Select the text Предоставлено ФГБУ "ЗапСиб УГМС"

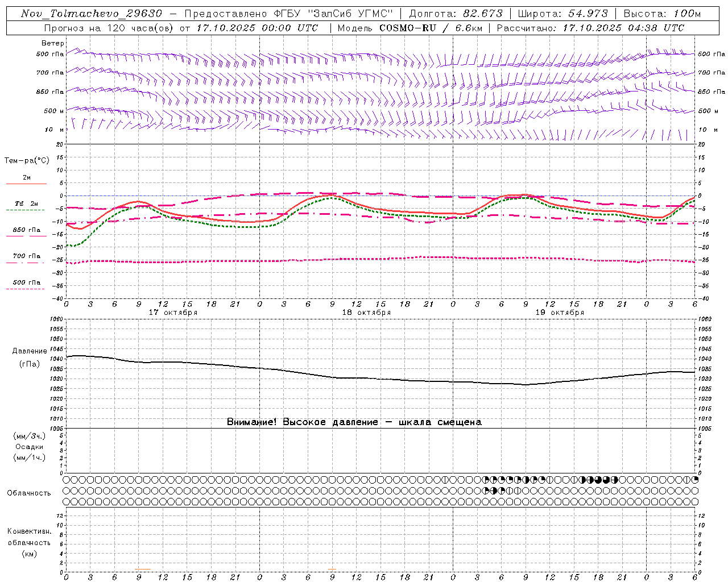pyautogui.click(x=289, y=14)
